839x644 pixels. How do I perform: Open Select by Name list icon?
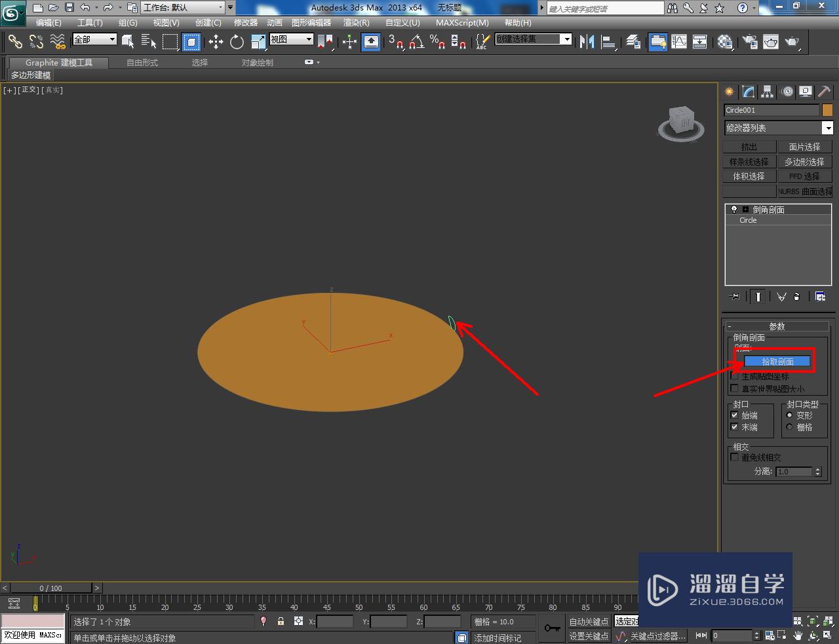coord(149,42)
